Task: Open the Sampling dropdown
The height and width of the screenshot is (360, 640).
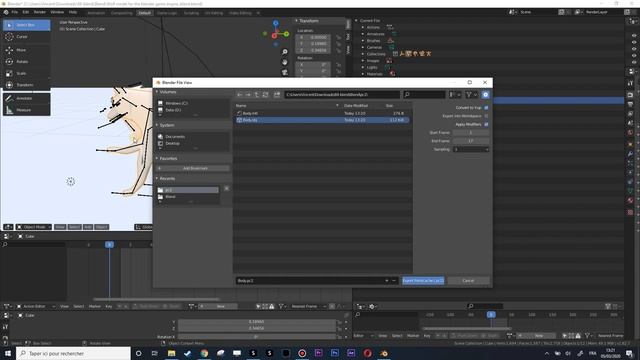Action: 471,149
